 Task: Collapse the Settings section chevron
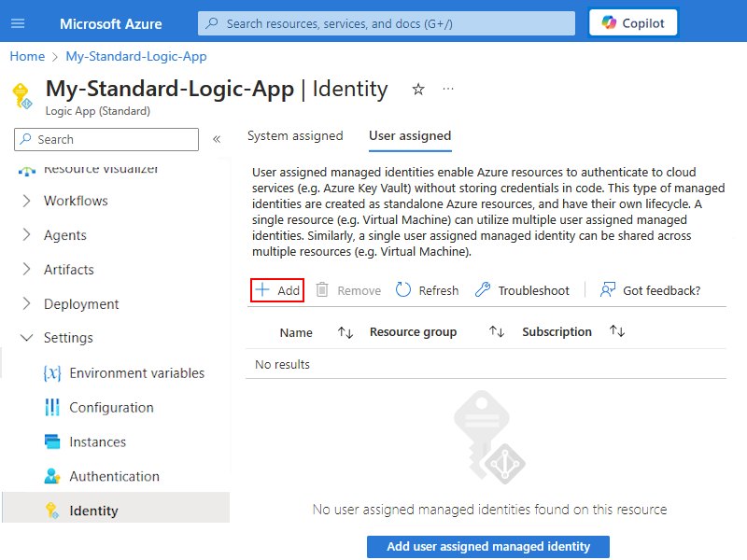coord(27,338)
